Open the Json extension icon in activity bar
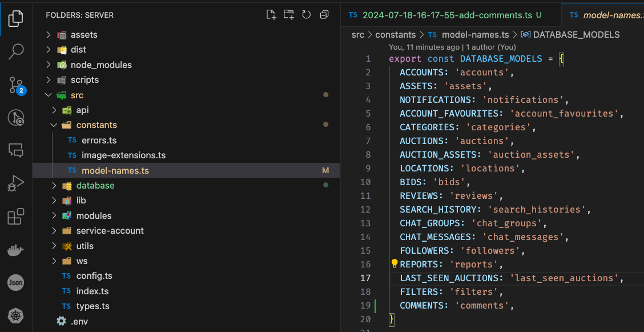The width and height of the screenshot is (644, 332). click(15, 283)
